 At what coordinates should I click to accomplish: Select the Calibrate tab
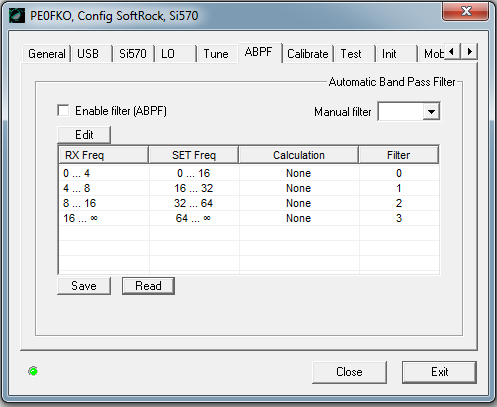(308, 54)
